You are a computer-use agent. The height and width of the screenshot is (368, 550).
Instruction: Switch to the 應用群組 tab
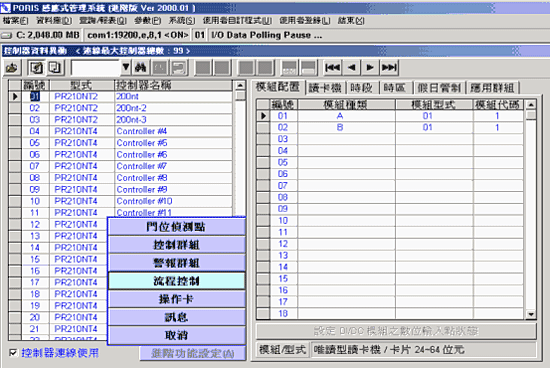pos(492,88)
